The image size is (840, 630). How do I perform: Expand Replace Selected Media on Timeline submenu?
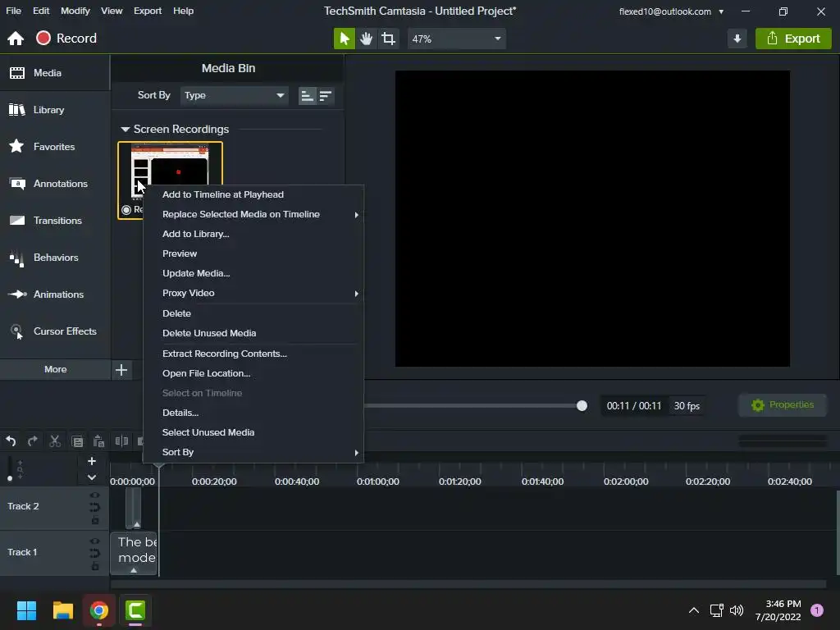253,214
